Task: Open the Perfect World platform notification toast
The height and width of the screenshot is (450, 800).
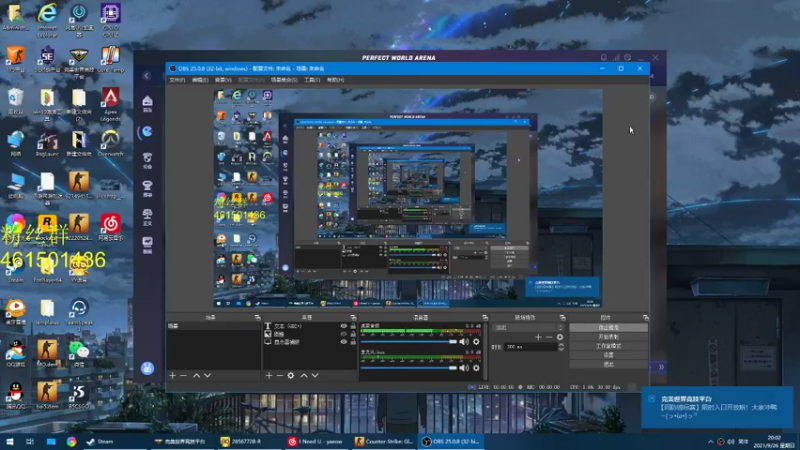Action: coord(717,407)
